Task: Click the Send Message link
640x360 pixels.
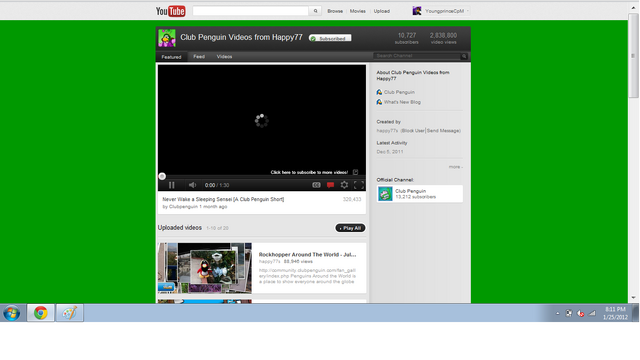Action: (443, 131)
